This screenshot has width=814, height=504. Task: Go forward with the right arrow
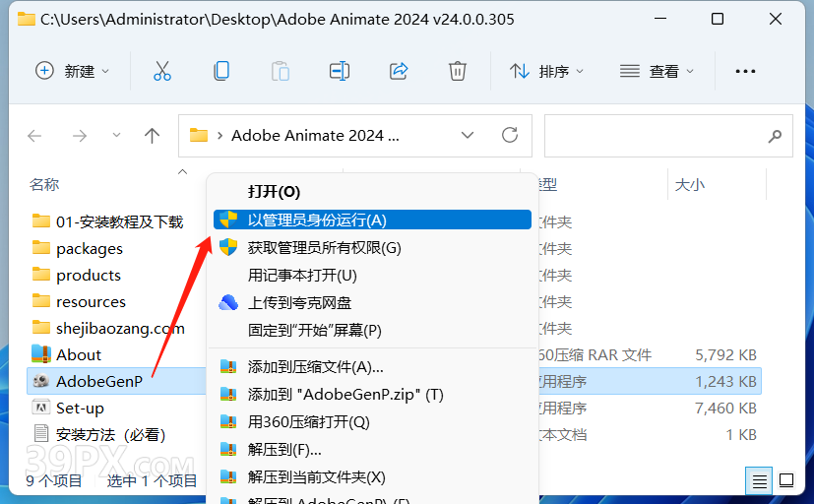80,136
